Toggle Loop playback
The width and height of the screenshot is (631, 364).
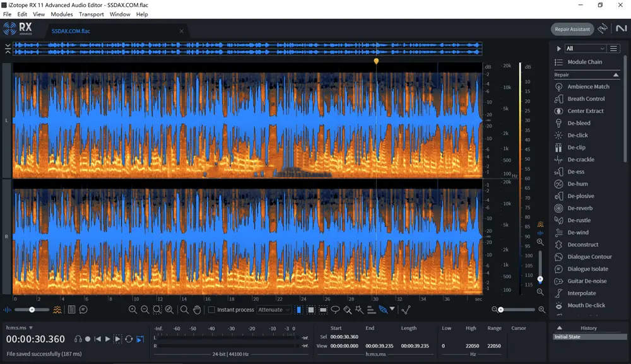pyautogui.click(x=129, y=339)
